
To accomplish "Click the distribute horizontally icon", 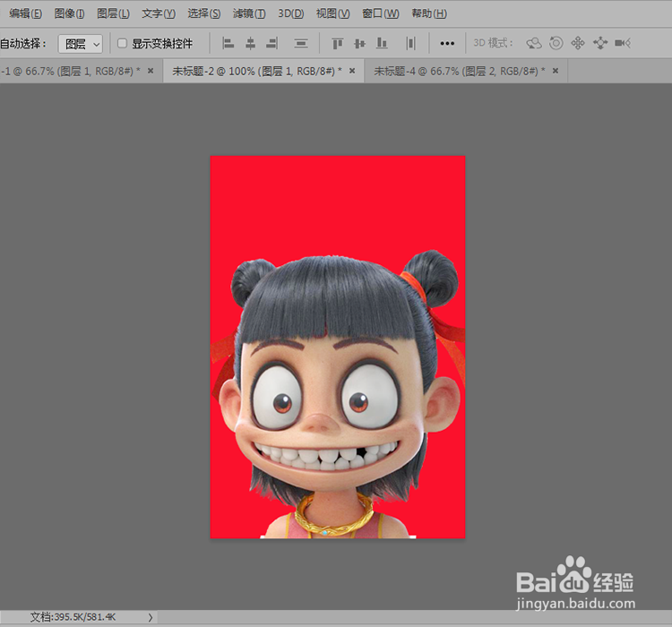I will (x=410, y=43).
